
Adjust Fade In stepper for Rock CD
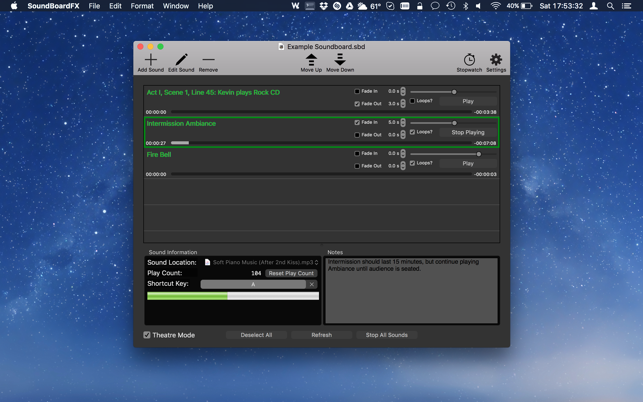coord(403,91)
